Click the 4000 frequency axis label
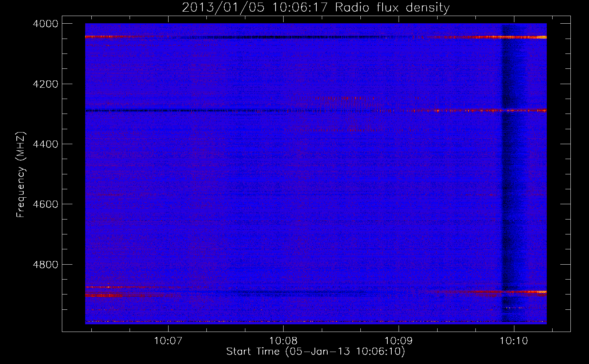589x364 pixels. (x=46, y=24)
